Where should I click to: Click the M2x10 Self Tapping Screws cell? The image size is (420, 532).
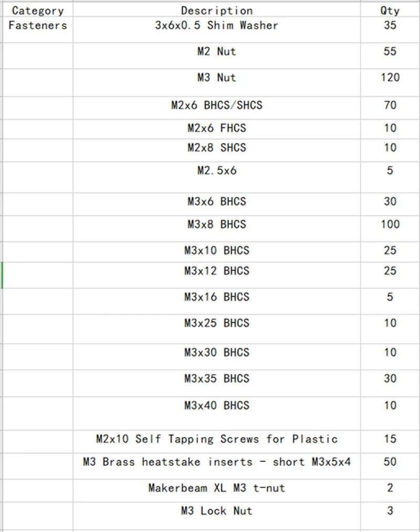click(217, 442)
